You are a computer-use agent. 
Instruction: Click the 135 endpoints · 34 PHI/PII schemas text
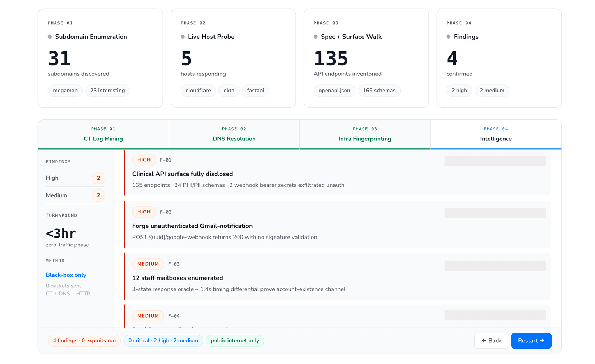238,185
